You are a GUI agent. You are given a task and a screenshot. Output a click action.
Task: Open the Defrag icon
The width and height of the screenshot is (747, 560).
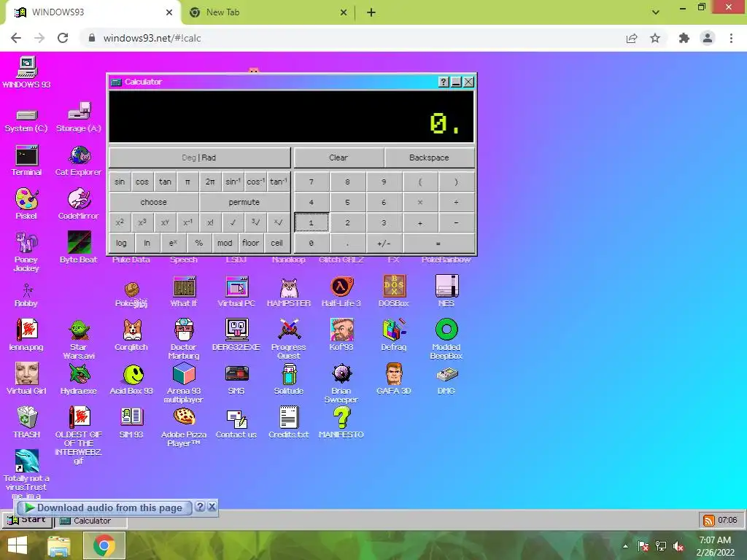click(393, 335)
